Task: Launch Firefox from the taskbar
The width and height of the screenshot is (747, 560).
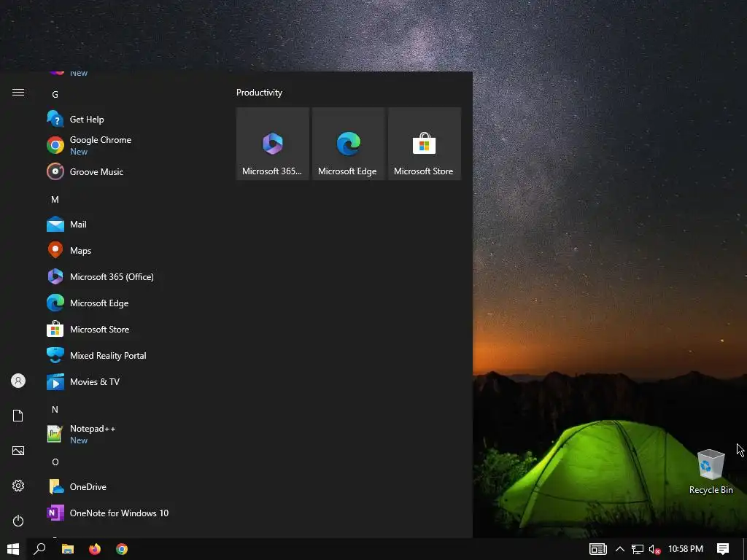Action: point(95,549)
